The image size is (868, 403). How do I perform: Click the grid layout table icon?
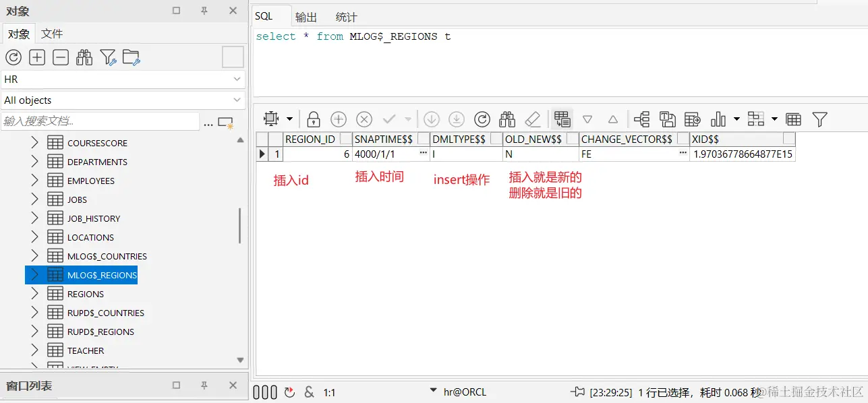[794, 119]
